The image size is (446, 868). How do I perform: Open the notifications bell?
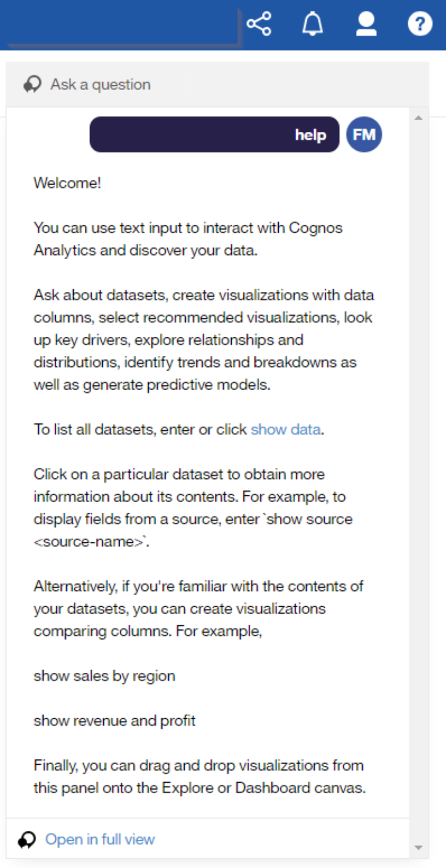tap(312, 24)
